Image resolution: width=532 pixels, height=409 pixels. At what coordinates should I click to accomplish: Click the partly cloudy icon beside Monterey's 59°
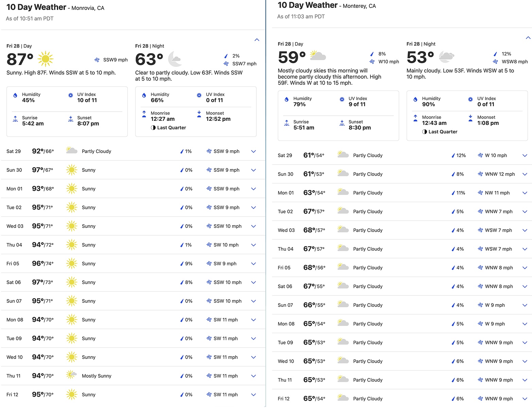tap(318, 55)
